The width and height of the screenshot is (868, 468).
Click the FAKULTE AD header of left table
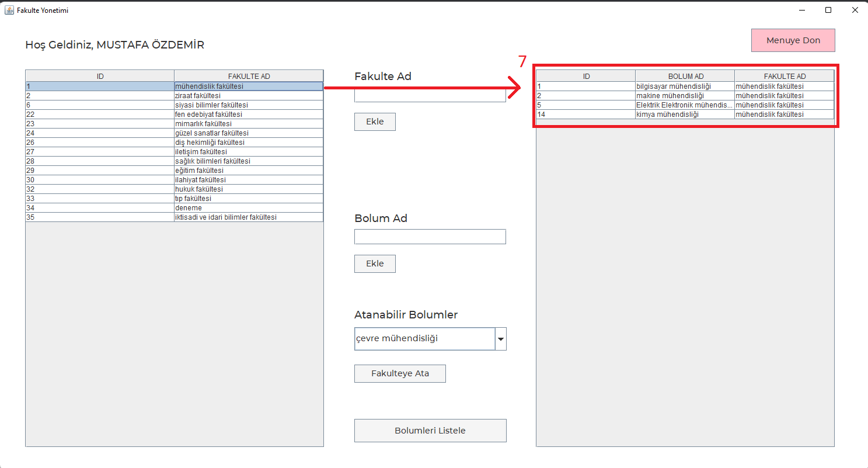tap(249, 76)
